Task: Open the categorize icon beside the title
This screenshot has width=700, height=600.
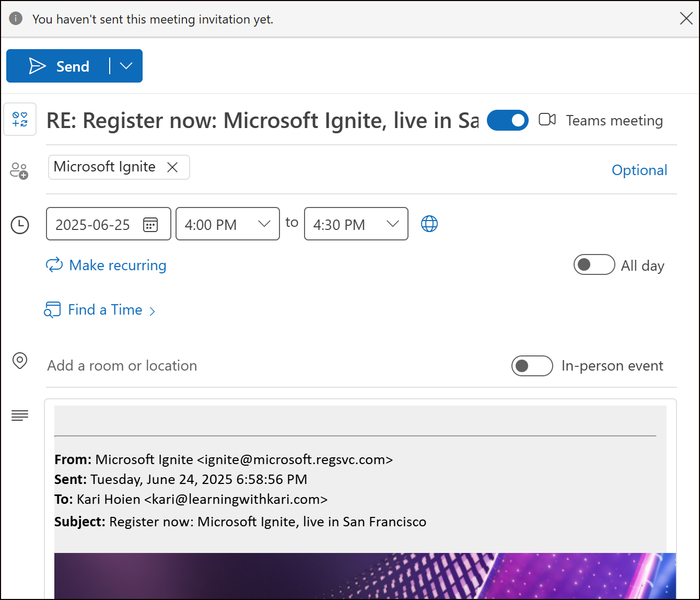Action: coord(20,119)
